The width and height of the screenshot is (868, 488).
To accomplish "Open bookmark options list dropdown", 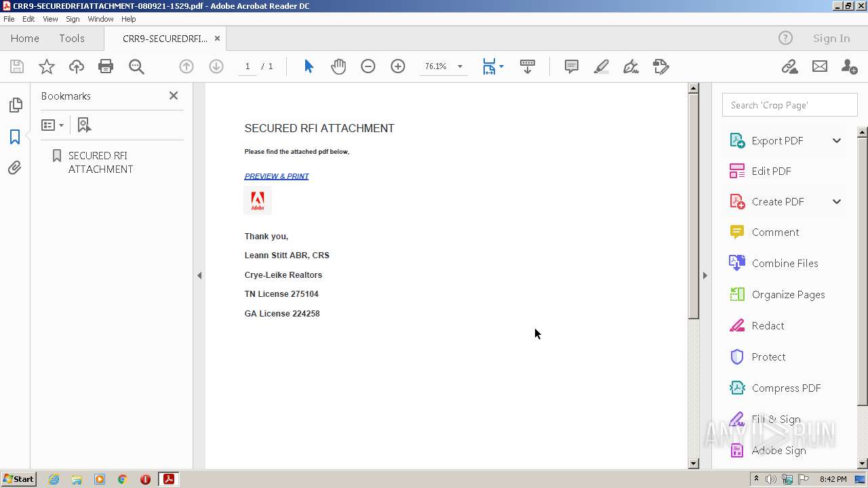I will 52,125.
